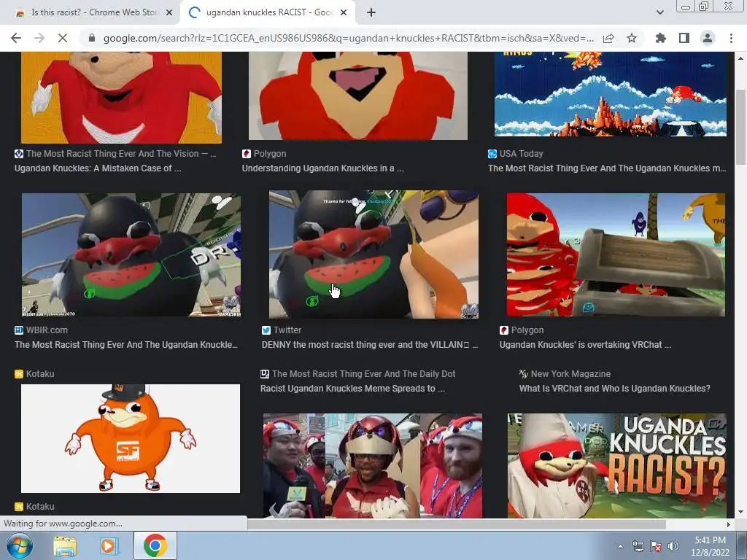
Task: Click the Twitter source label
Action: (x=287, y=330)
